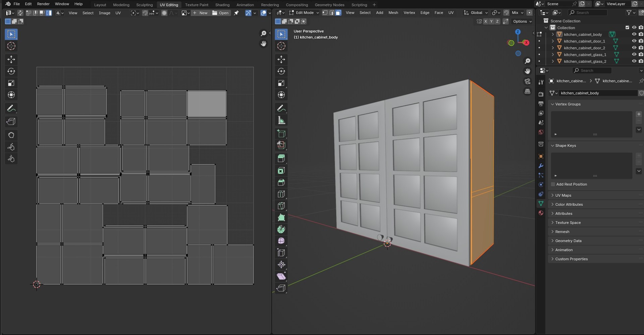
Task: Select the Shear tool
Action: (281, 276)
